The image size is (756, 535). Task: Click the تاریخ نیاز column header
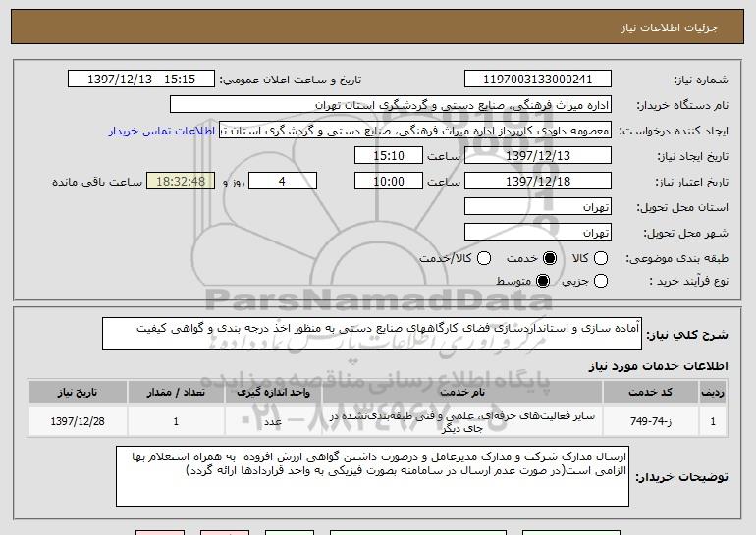point(78,393)
